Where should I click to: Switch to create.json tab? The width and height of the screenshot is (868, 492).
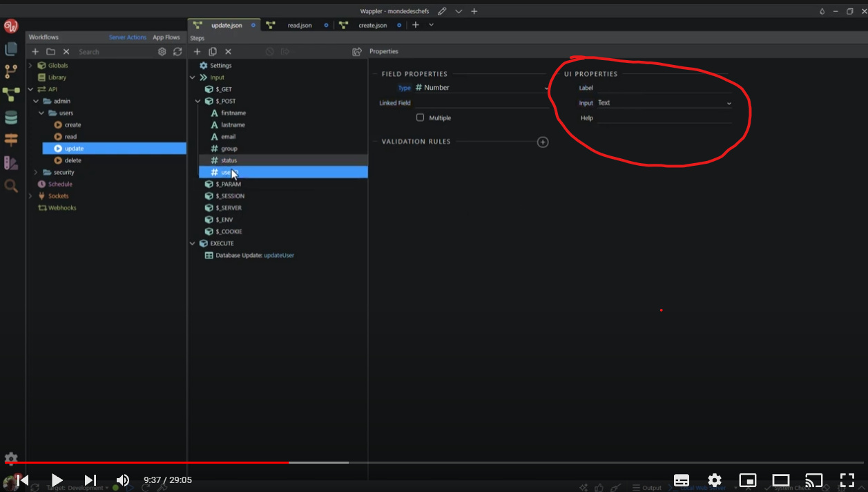tap(372, 26)
